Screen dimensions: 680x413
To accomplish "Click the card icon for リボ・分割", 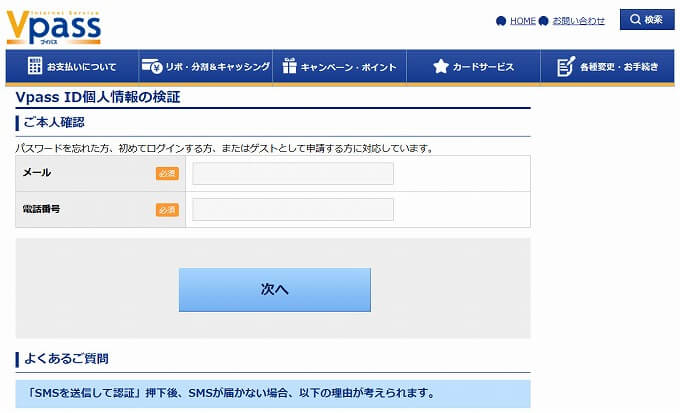I will [x=152, y=67].
